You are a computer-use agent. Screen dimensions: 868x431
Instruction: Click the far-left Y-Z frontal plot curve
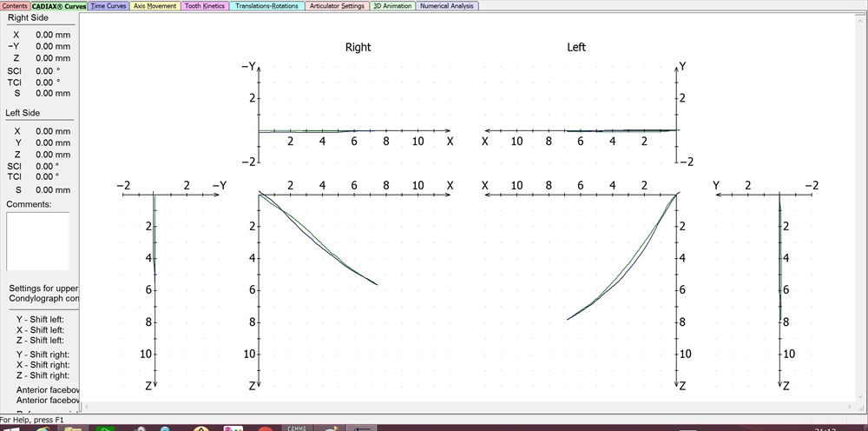tap(154, 243)
